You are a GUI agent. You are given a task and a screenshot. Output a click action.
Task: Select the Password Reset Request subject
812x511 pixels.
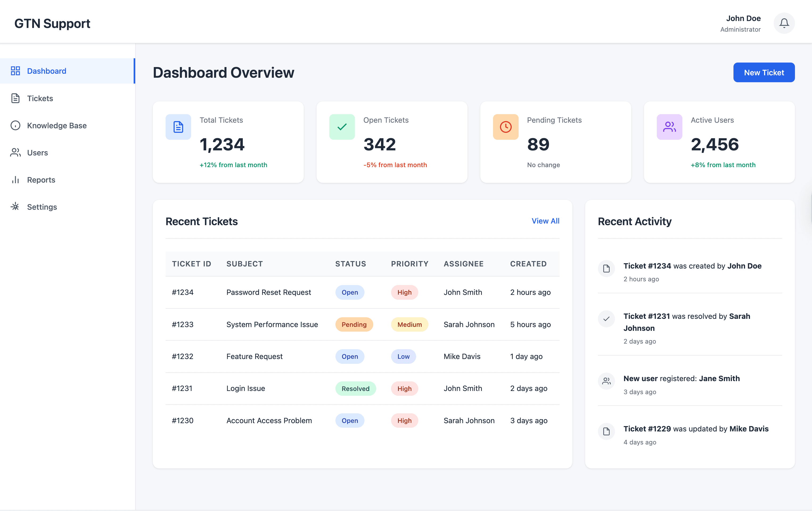pos(268,292)
